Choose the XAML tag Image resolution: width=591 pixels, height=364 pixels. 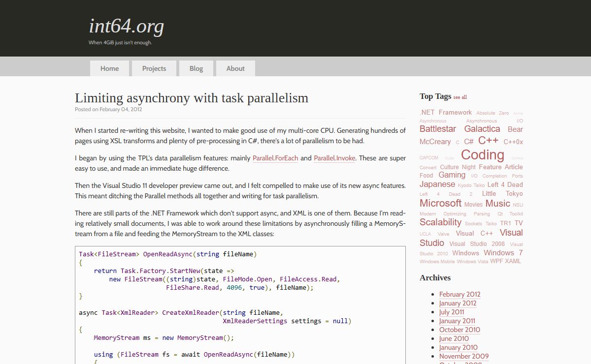513,261
